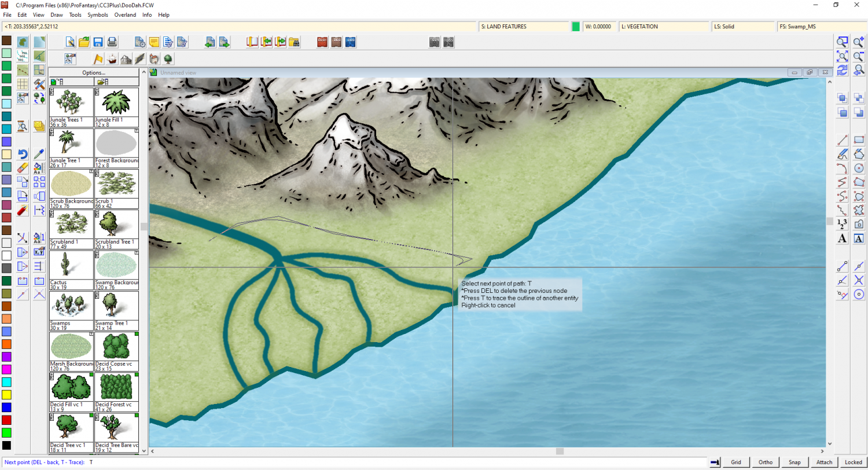The width and height of the screenshot is (868, 470).
Task: Toggle the Grid button
Action: click(x=735, y=462)
